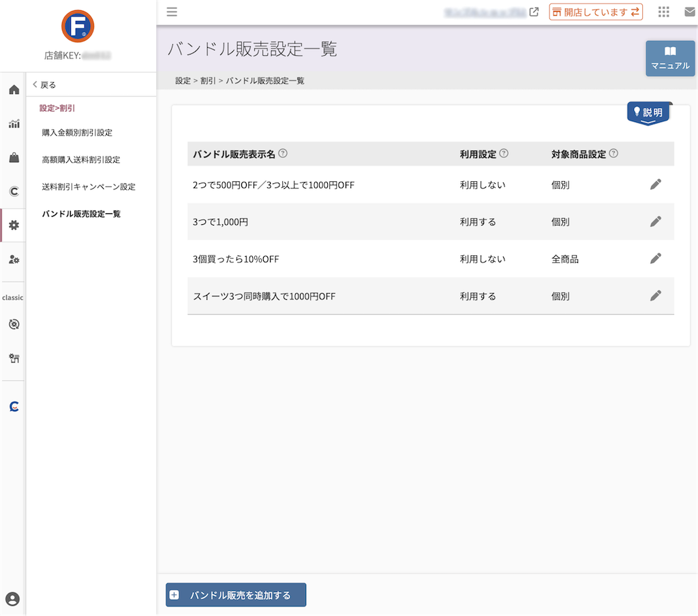698x616 pixels.
Task: Click the 店舗KEY label
Action: [62, 56]
